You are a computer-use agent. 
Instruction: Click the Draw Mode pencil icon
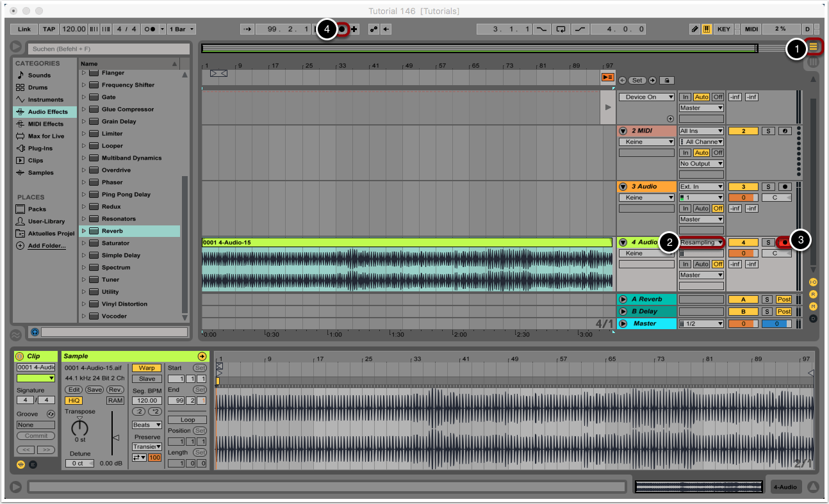pyautogui.click(x=694, y=29)
